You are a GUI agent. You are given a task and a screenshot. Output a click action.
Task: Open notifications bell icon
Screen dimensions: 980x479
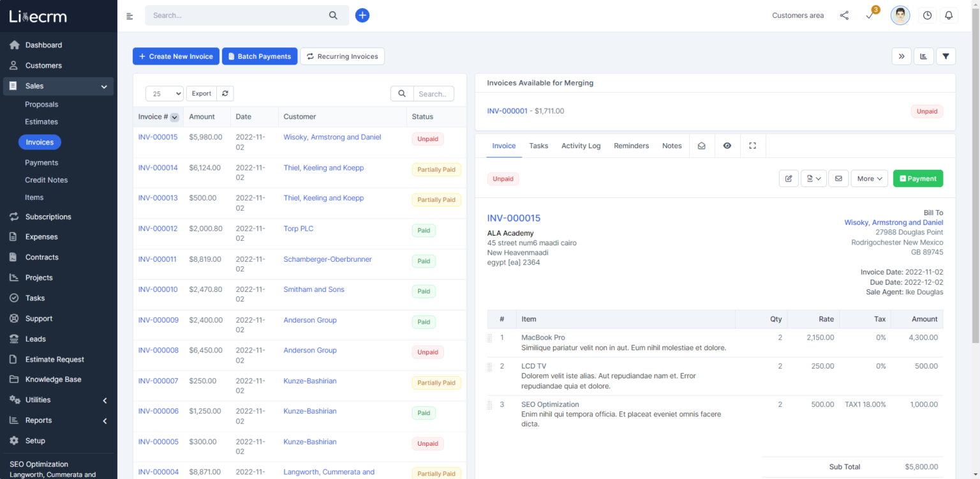click(949, 15)
